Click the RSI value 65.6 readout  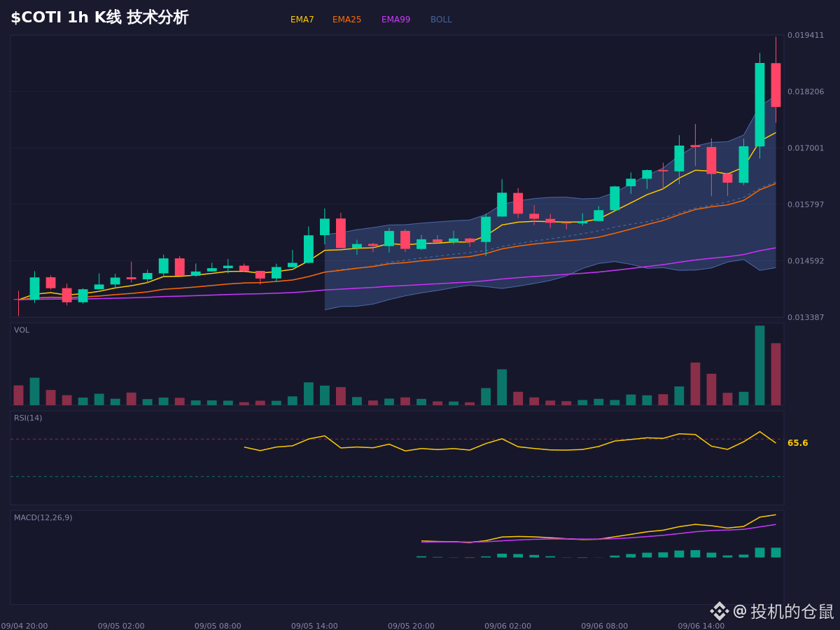tap(797, 443)
